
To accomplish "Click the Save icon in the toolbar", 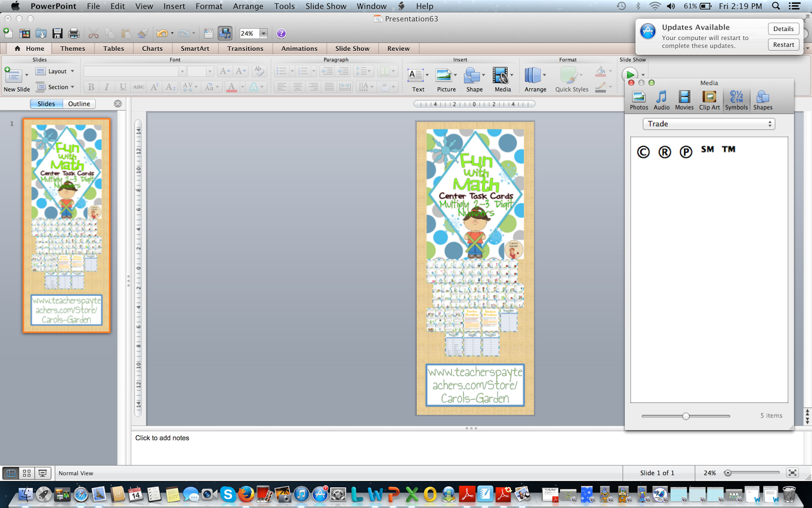I will pos(57,34).
